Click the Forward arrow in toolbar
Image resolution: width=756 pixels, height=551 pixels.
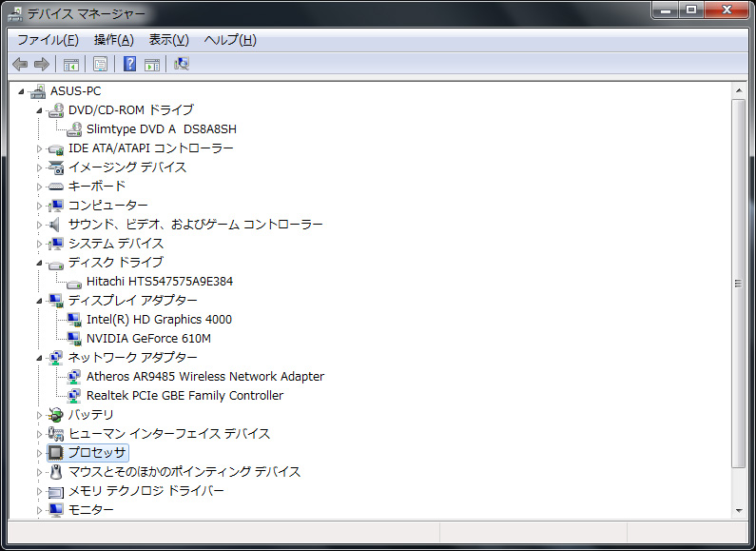(x=41, y=64)
